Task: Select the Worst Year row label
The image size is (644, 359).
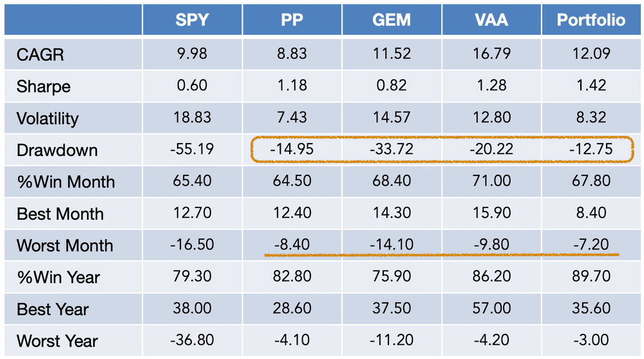Action: tap(57, 342)
